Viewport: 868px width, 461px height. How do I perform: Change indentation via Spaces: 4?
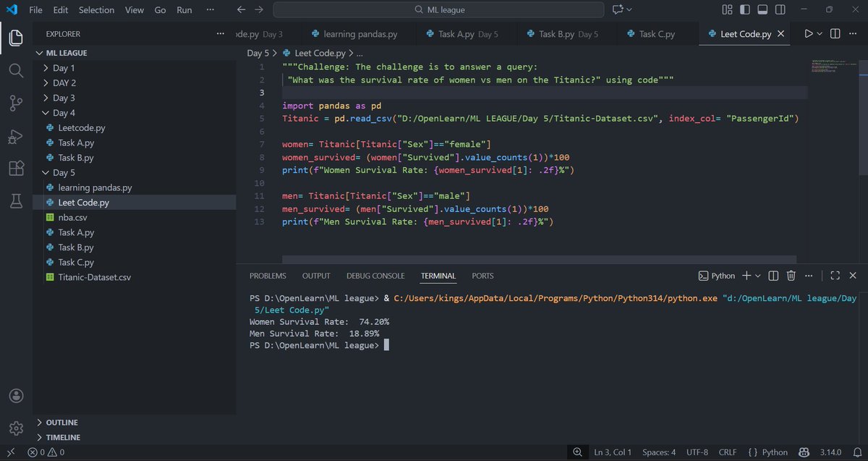659,452
